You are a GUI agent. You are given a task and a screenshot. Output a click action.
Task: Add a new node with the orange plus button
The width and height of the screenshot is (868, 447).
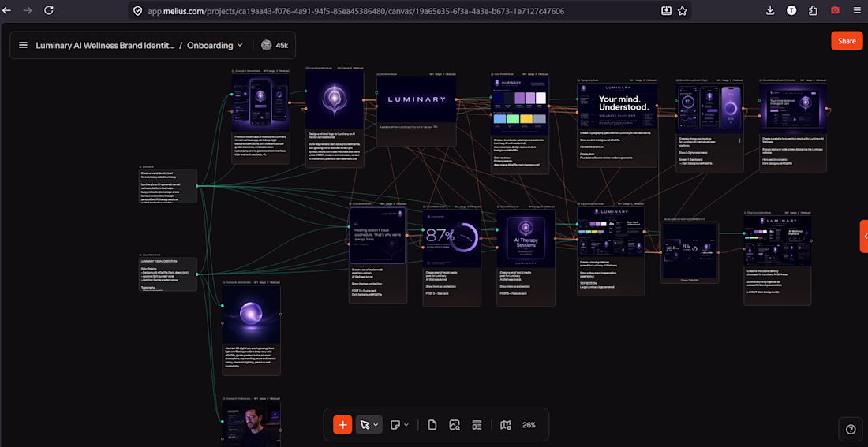pyautogui.click(x=342, y=425)
